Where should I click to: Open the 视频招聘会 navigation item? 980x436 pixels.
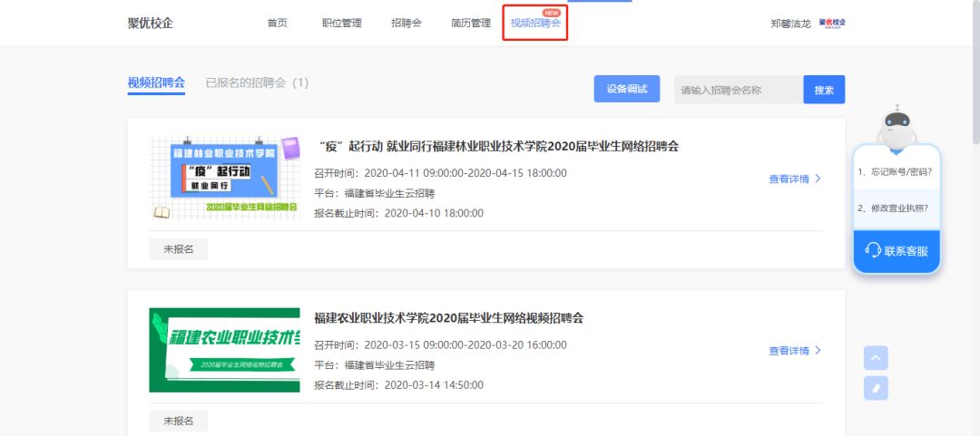coord(535,24)
